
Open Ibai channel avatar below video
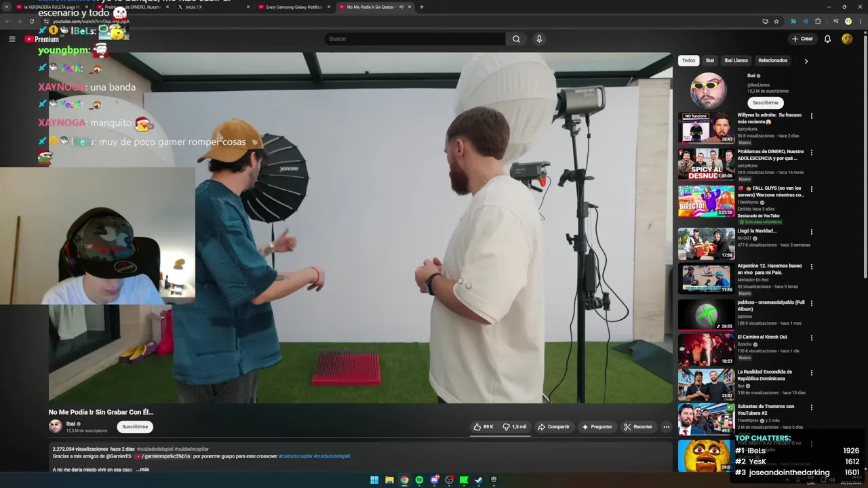[55, 426]
